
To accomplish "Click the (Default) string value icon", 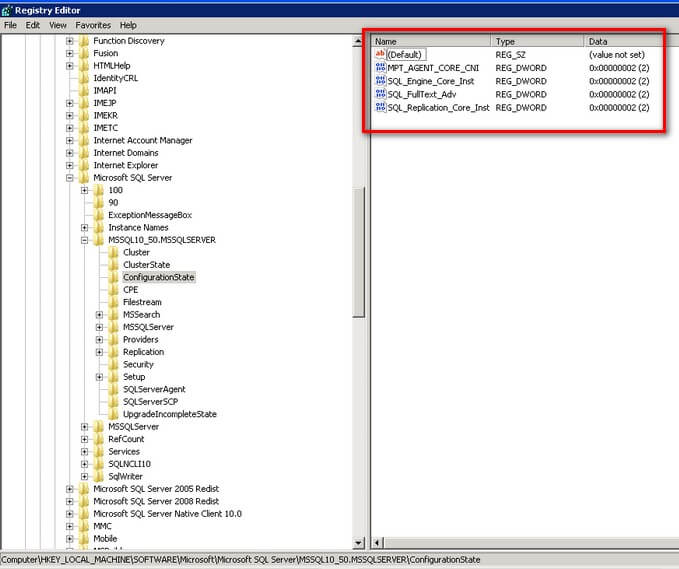I will click(x=380, y=55).
